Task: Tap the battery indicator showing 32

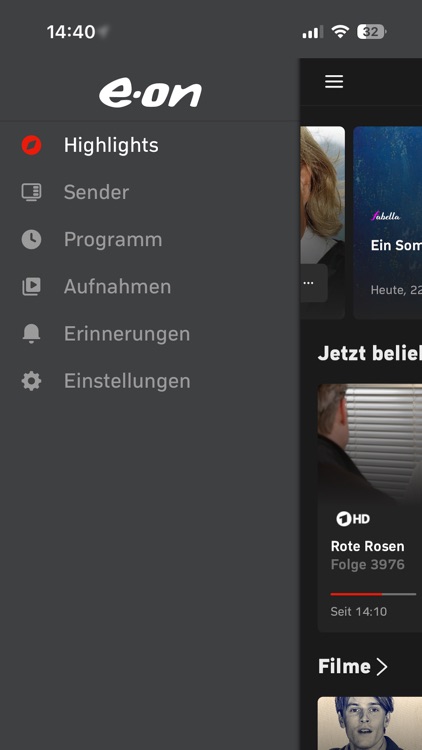Action: tap(371, 32)
